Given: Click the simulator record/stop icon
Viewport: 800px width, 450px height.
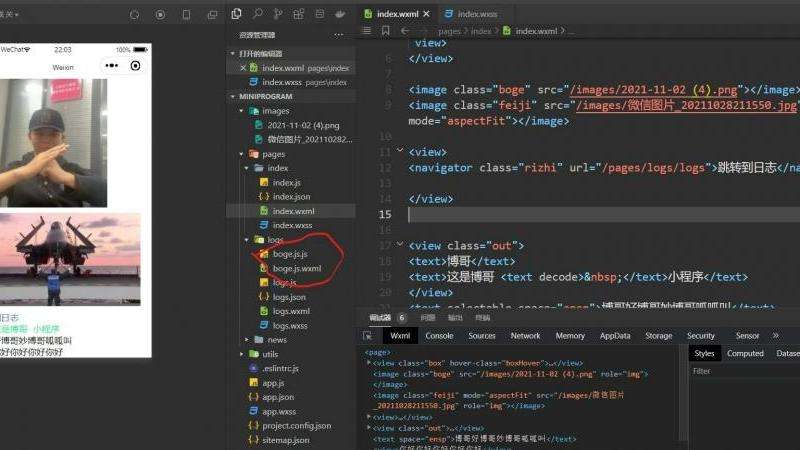Looking at the screenshot, I should [160, 15].
